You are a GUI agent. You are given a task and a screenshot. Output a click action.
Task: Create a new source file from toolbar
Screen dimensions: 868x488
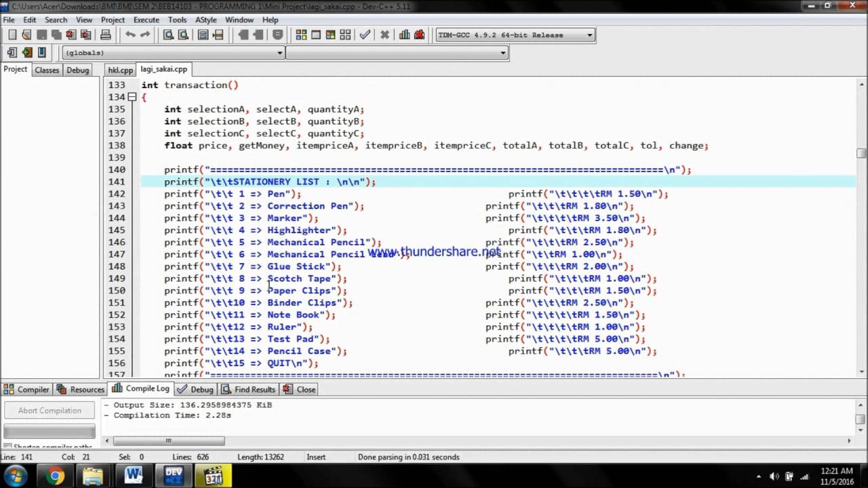[x=12, y=35]
